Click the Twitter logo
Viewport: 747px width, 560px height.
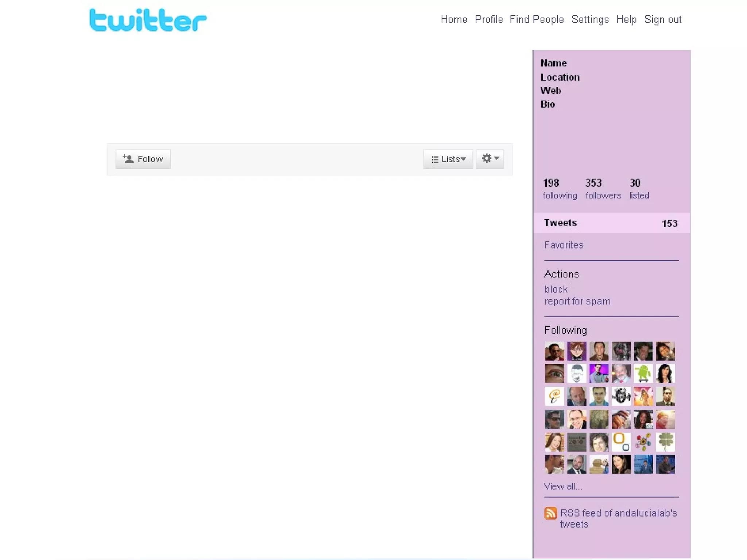coord(148,20)
